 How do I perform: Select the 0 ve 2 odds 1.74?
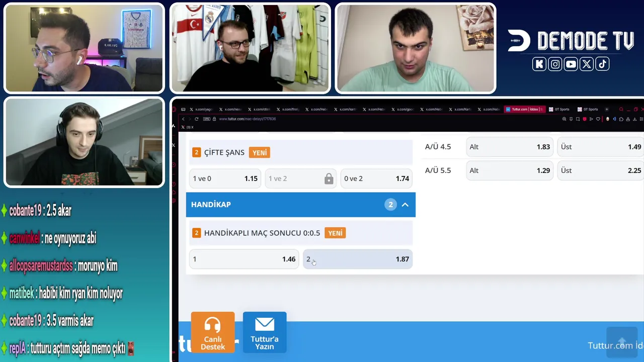pyautogui.click(x=376, y=178)
